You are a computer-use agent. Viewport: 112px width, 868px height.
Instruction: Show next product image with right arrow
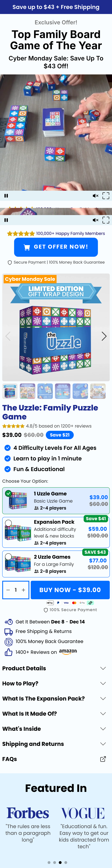point(104,336)
